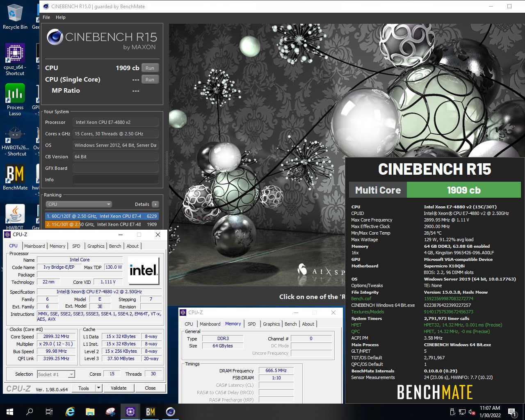Select Mainboard tab in second CPU-Z window
The height and width of the screenshot is (420, 525).
pos(210,324)
